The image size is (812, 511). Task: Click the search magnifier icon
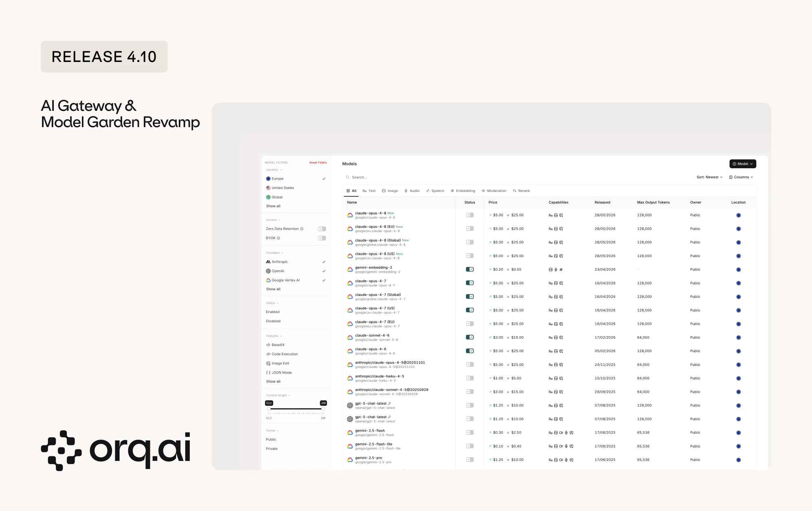[348, 177]
